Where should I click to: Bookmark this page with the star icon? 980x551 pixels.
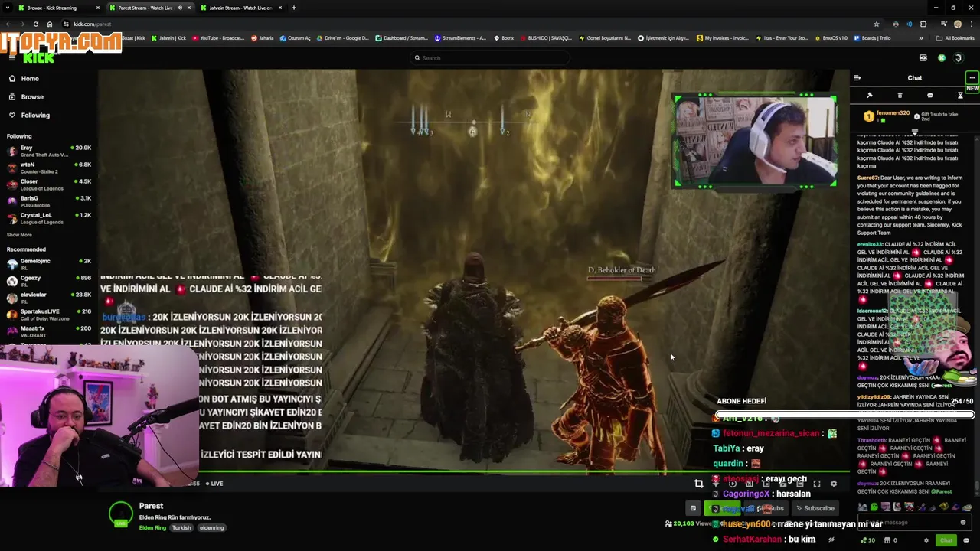[877, 24]
